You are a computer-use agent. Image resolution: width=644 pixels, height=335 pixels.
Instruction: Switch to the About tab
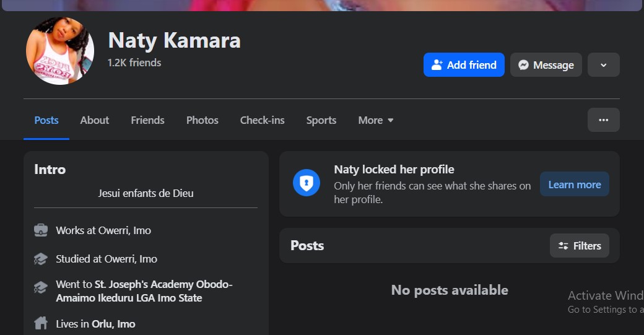click(94, 120)
